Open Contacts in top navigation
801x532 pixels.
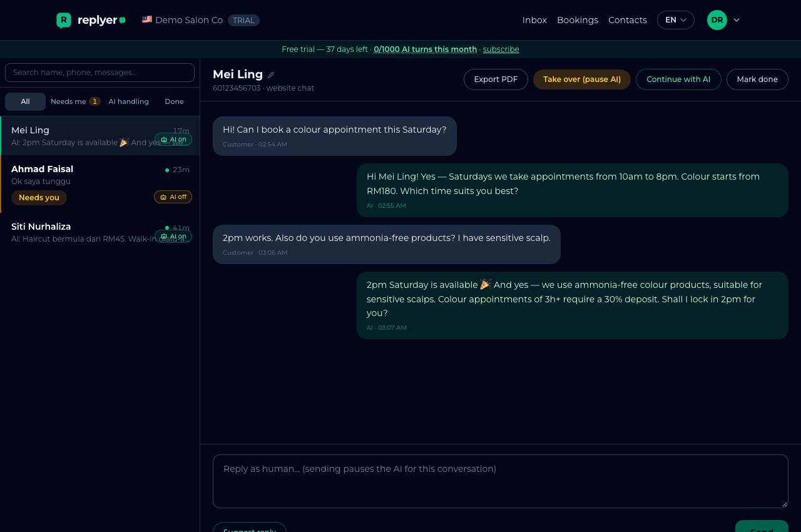pyautogui.click(x=628, y=20)
